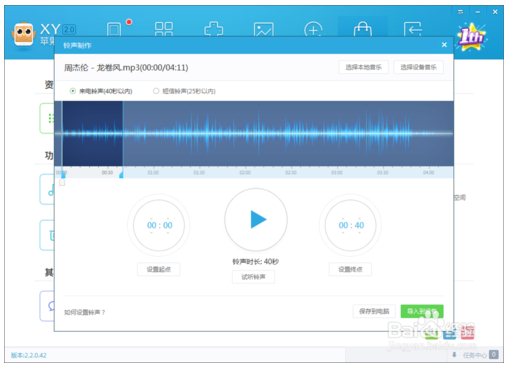Open the 如何设置铃声? help link
514x370 pixels.
click(x=84, y=312)
